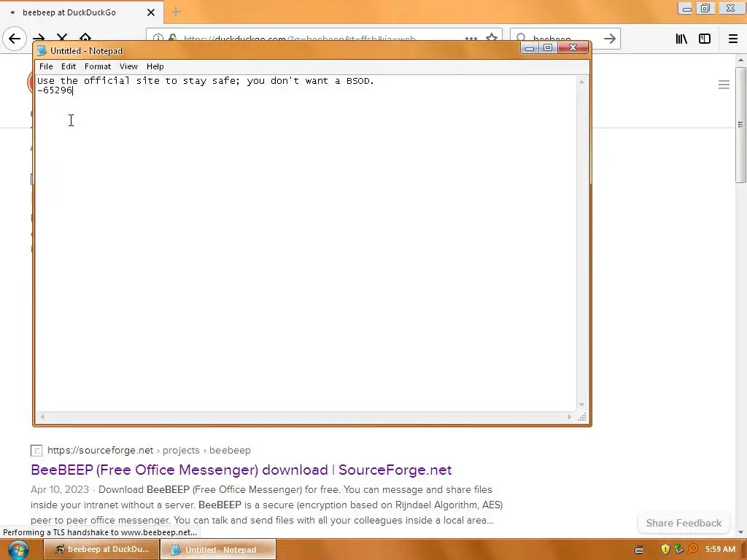Minimize the Firefox window

686,9
